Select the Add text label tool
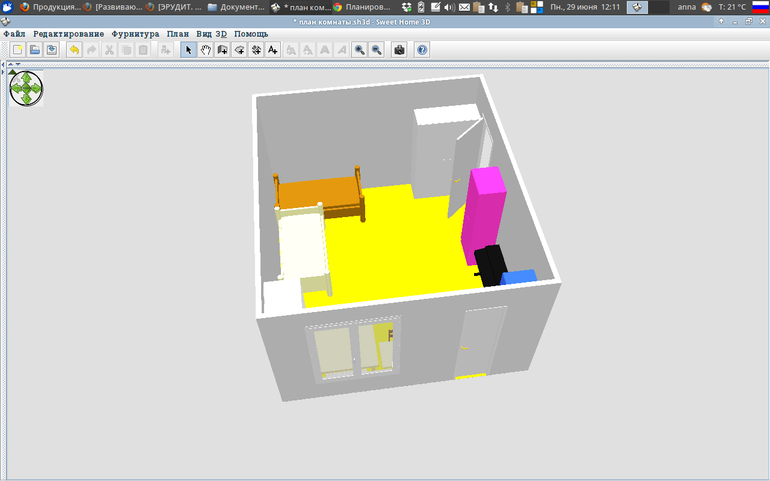 pos(273,50)
